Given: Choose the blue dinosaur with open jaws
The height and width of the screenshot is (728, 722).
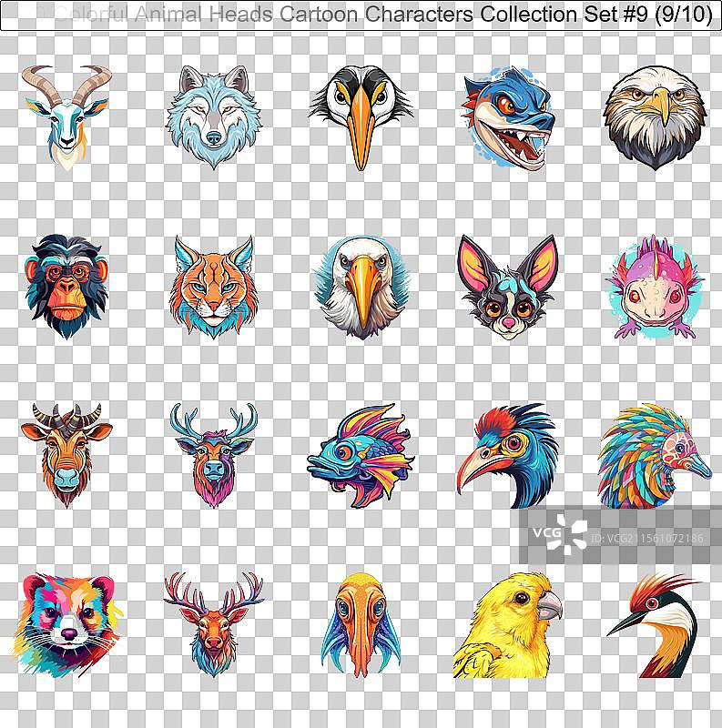Looking at the screenshot, I should 506,118.
